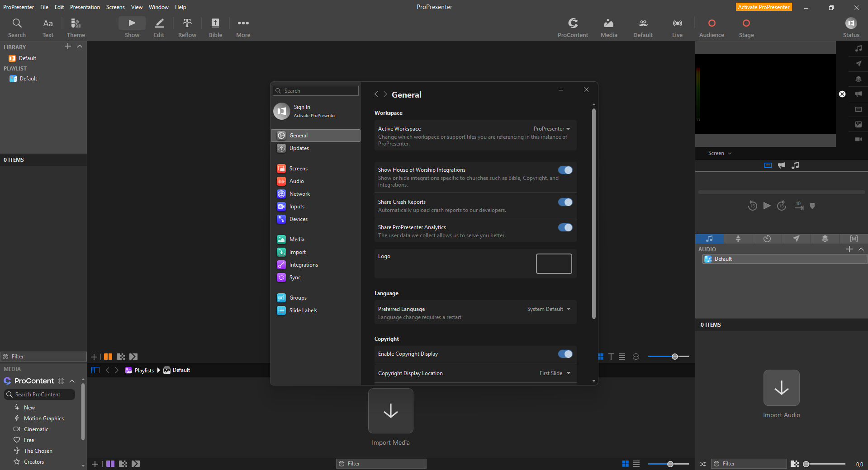Select Updates in the settings sidebar

316,148
